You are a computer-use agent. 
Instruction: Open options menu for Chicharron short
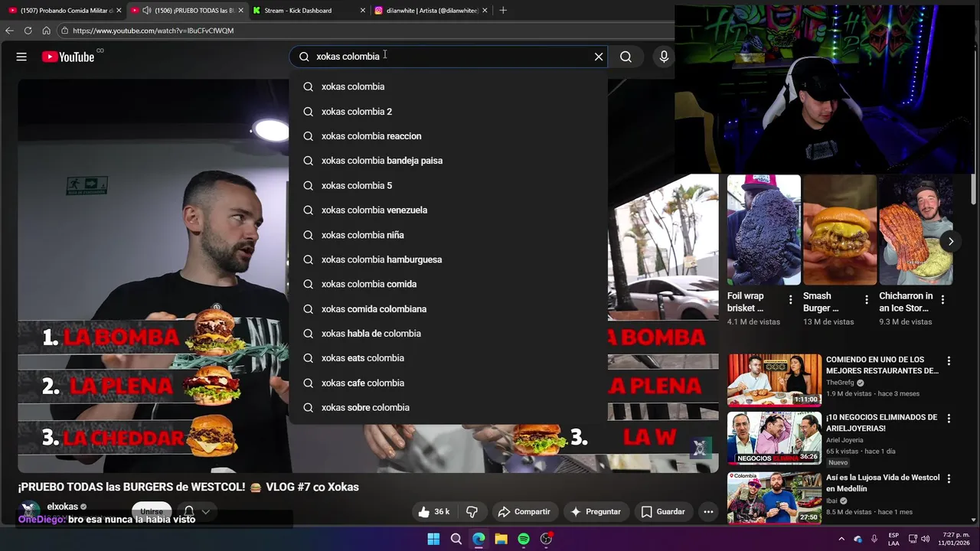click(x=942, y=299)
